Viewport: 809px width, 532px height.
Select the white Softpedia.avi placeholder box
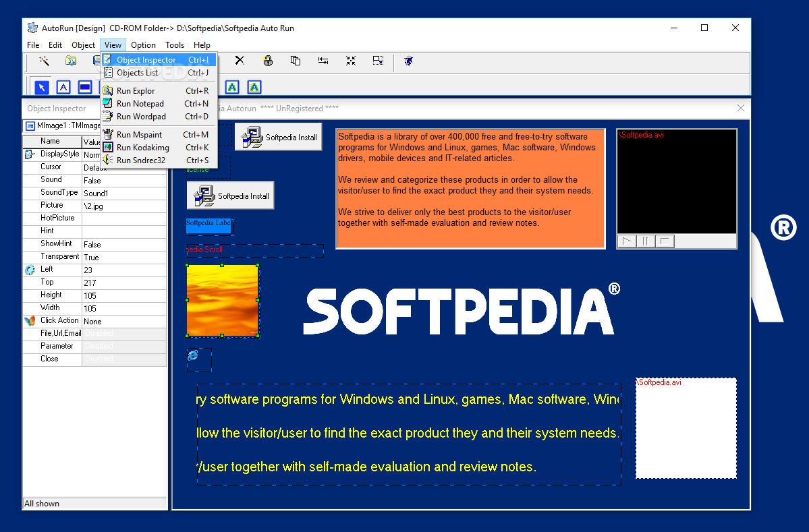click(x=686, y=428)
